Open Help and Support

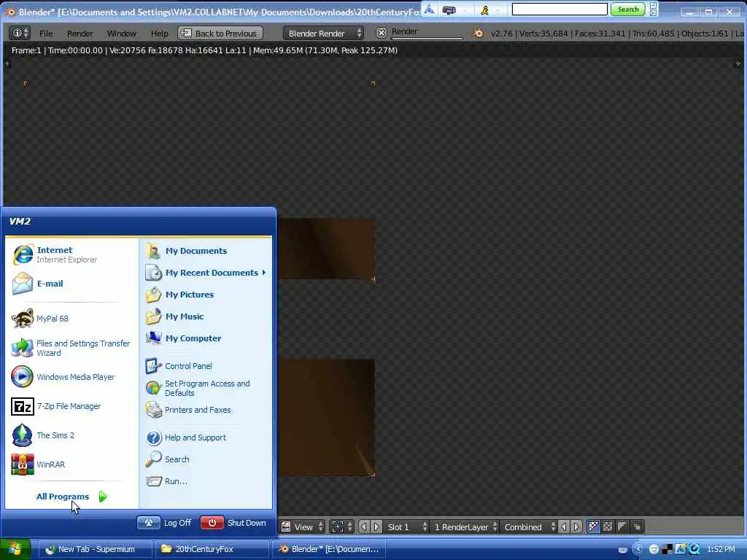tap(206, 437)
